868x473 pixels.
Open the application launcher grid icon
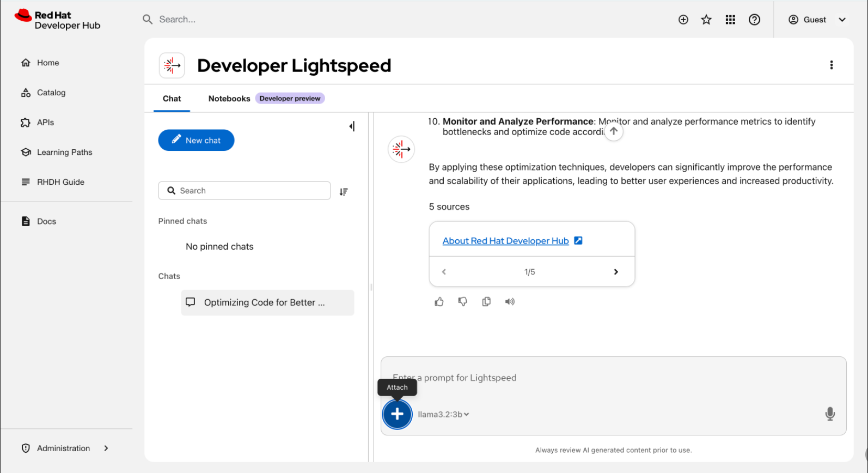[730, 20]
